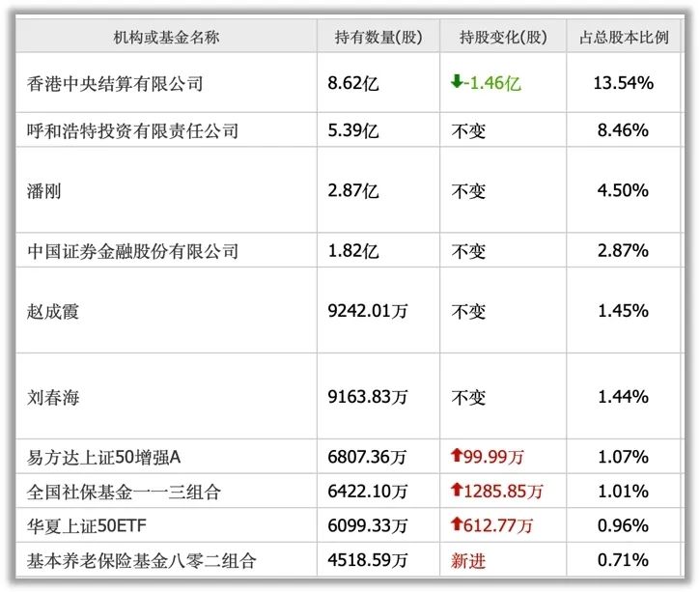Click the green down arrow icon
The image size is (700, 592).
[x=457, y=83]
